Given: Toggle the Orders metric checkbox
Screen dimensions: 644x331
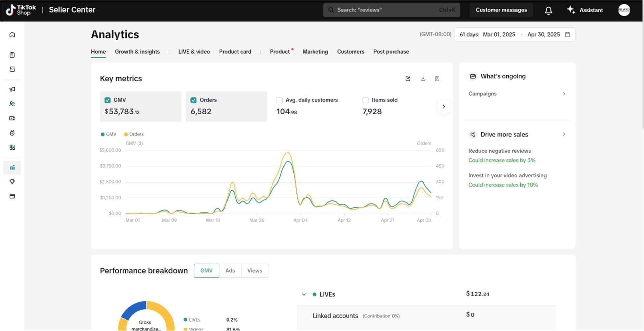Looking at the screenshot, I should pyautogui.click(x=194, y=100).
